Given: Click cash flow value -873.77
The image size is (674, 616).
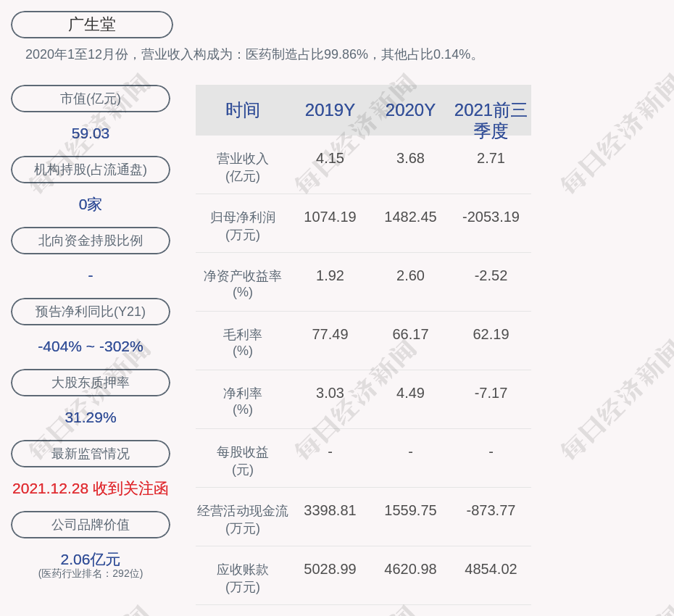Looking at the screenshot, I should coord(491,510).
